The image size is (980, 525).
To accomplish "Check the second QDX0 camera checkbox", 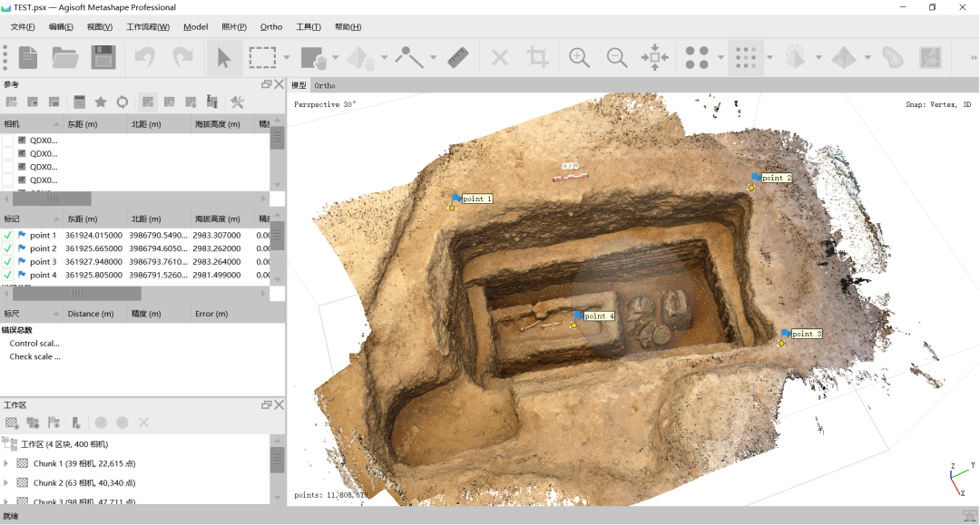I will coord(7,153).
